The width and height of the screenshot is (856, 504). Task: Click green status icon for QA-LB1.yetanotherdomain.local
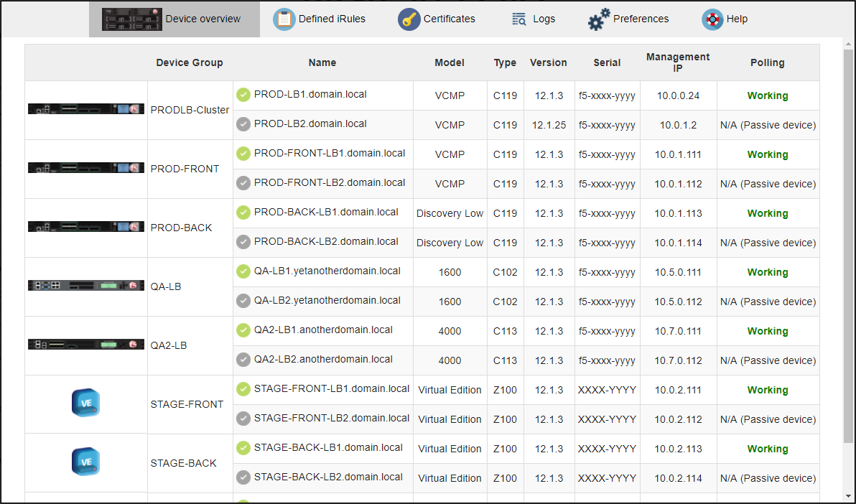point(243,271)
